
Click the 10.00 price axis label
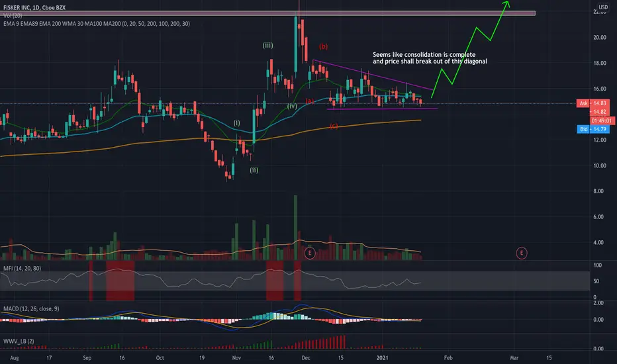pyautogui.click(x=600, y=165)
